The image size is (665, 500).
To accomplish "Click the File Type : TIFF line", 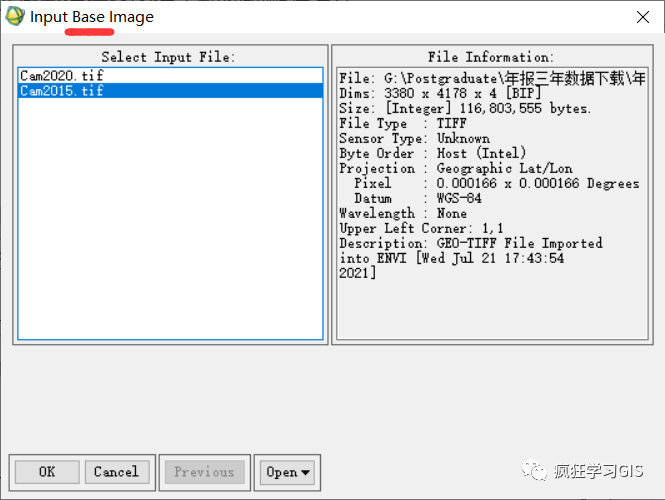I will click(402, 123).
